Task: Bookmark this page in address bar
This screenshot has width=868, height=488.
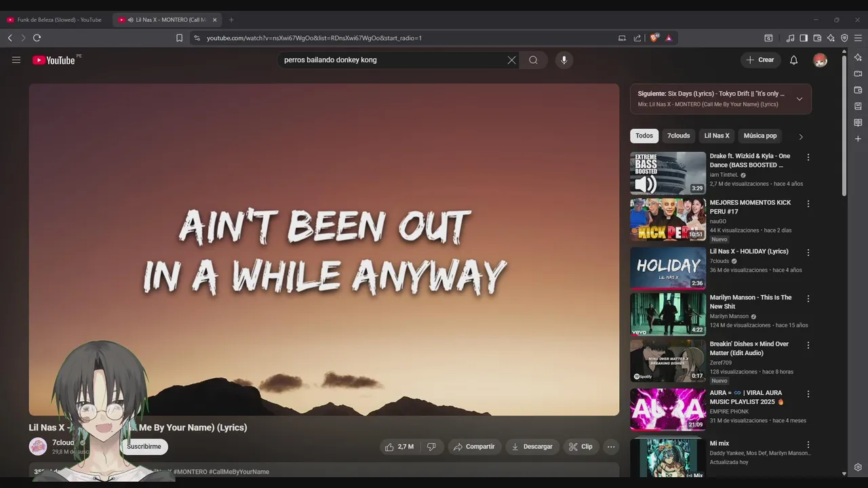Action: pyautogui.click(x=179, y=38)
